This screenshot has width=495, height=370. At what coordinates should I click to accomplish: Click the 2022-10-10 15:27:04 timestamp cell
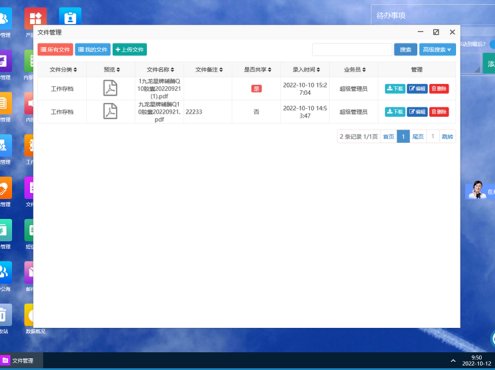tap(305, 89)
